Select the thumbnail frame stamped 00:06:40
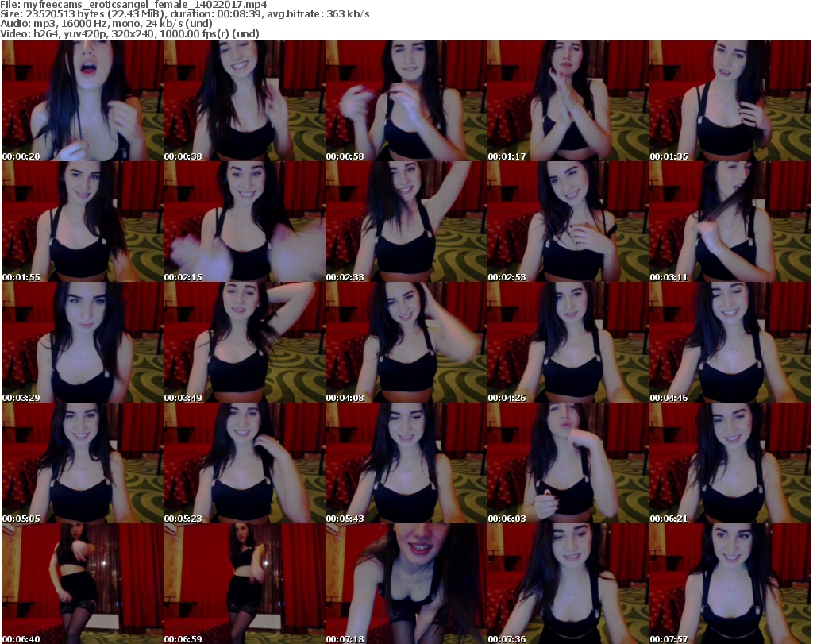 (x=83, y=584)
